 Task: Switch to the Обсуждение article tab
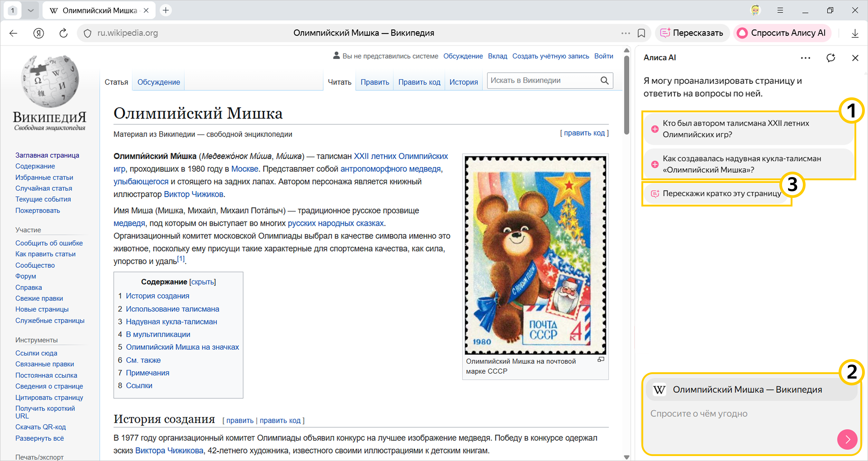click(x=158, y=82)
